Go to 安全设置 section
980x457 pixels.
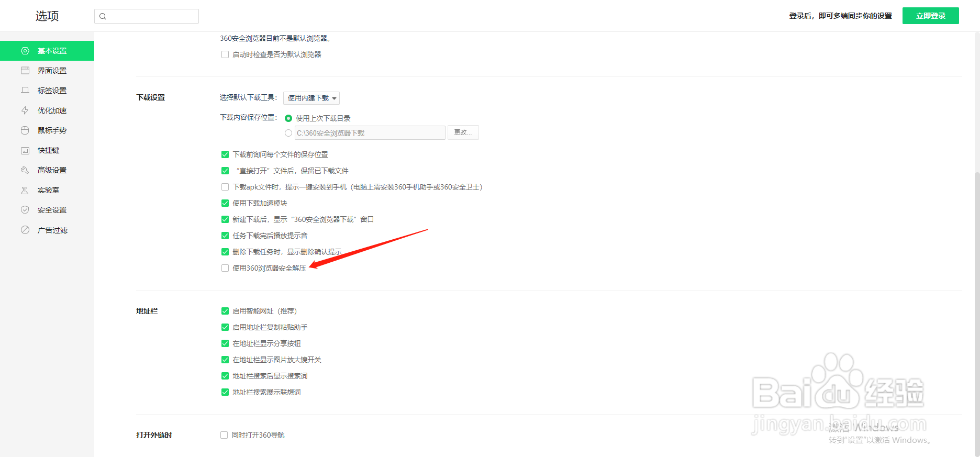[47, 210]
